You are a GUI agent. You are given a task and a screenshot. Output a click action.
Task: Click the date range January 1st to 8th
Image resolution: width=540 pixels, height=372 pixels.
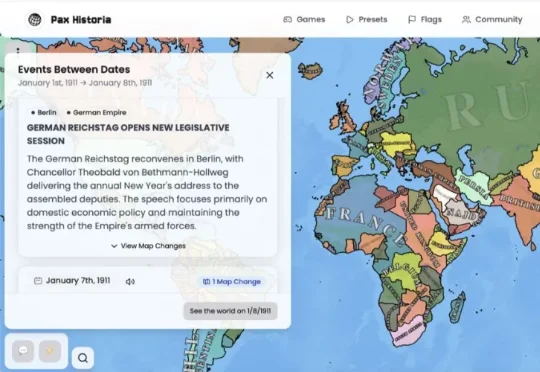pos(85,83)
